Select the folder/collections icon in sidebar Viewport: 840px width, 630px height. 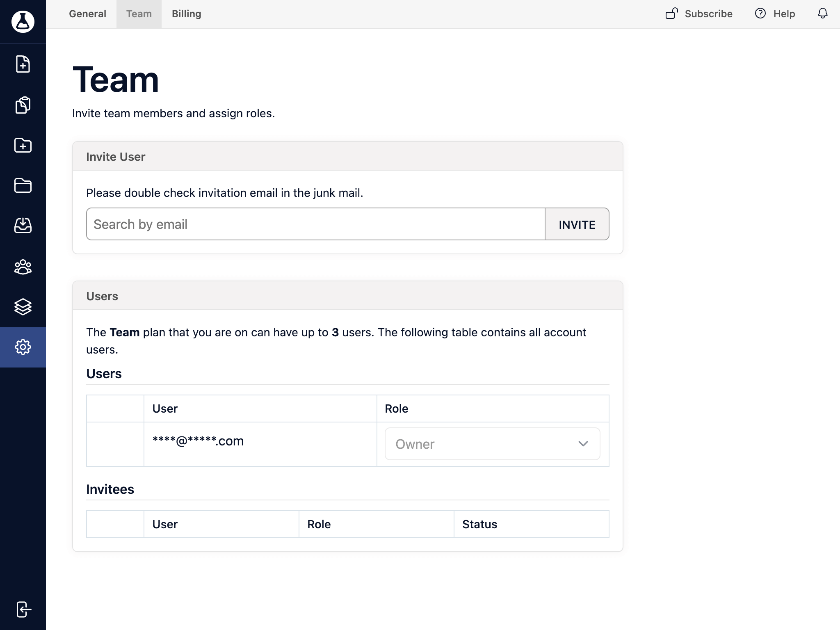[x=23, y=185]
